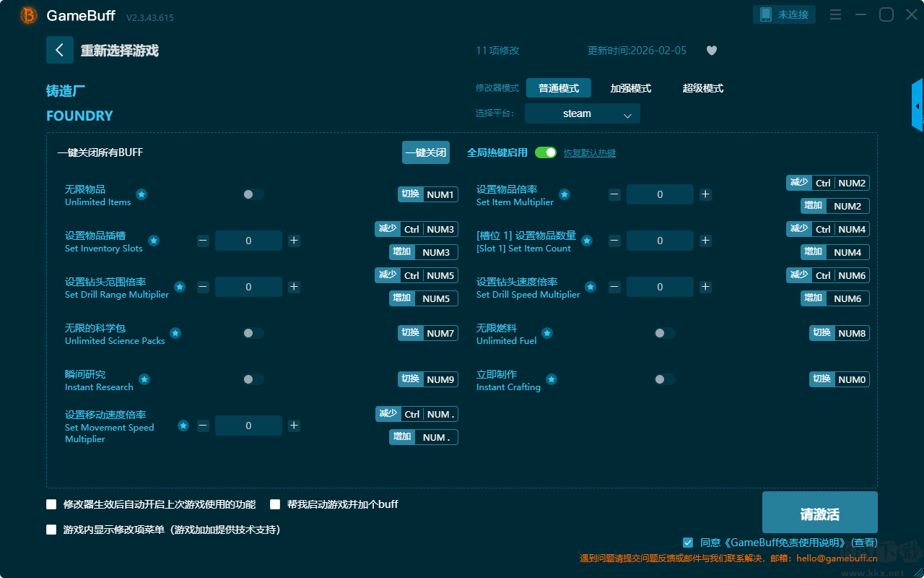
Task: Click the Slot 1 Set Item Count field
Action: [660, 241]
